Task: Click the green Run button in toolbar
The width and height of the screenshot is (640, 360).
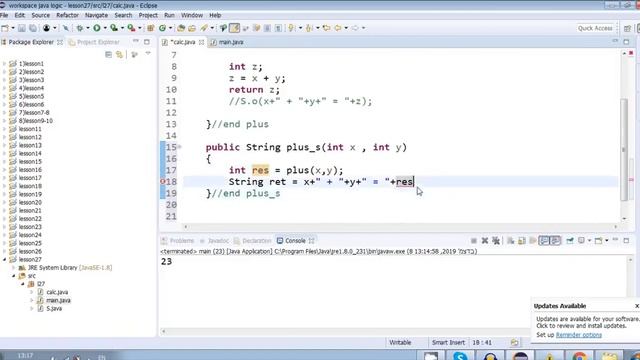Action: 97,28
